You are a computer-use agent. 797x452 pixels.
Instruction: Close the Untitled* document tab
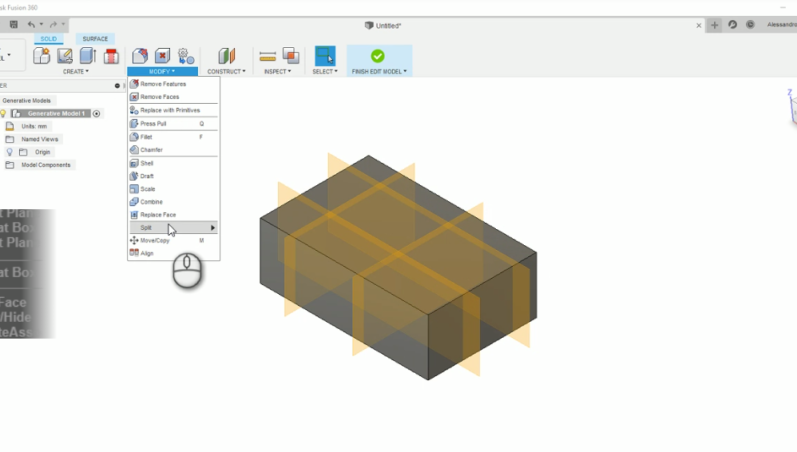698,25
